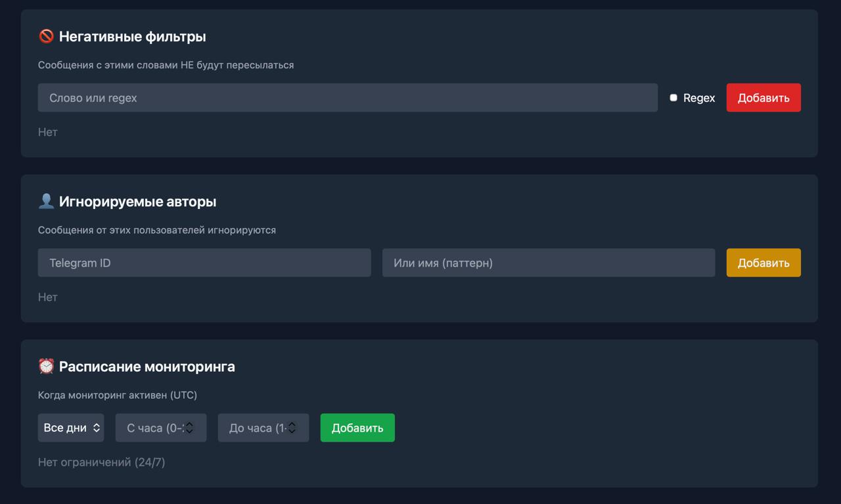Increase До часа value with up arrow

pos(292,424)
